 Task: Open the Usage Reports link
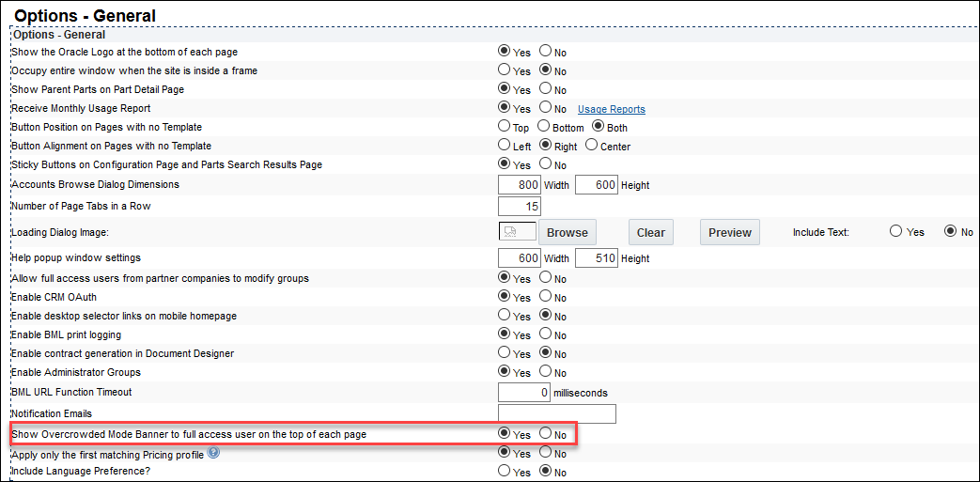(612, 109)
